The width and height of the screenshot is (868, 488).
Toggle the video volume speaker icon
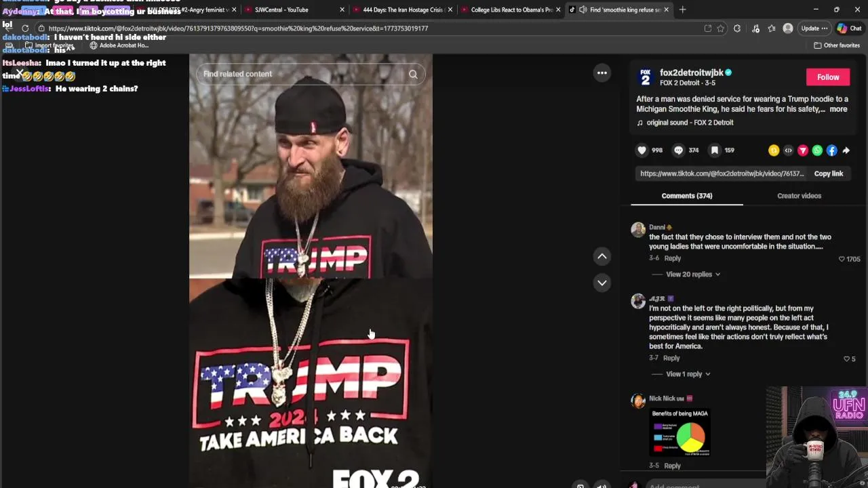point(601,485)
